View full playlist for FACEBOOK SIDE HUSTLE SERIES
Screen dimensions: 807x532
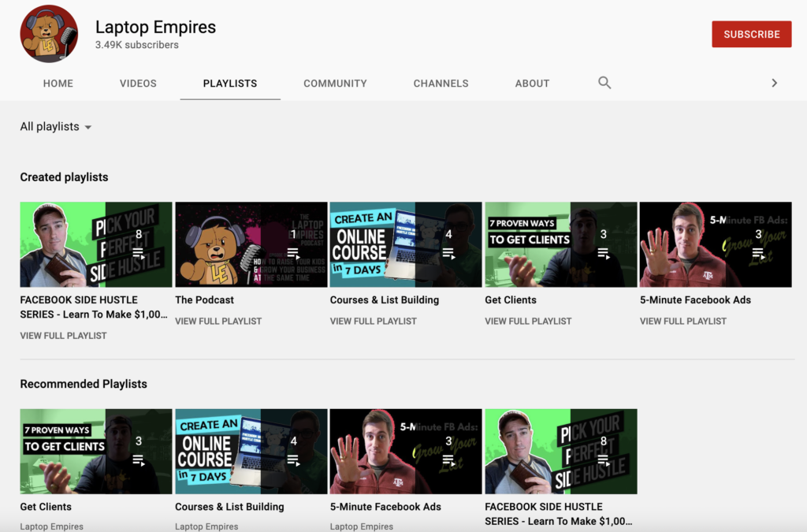coord(63,336)
